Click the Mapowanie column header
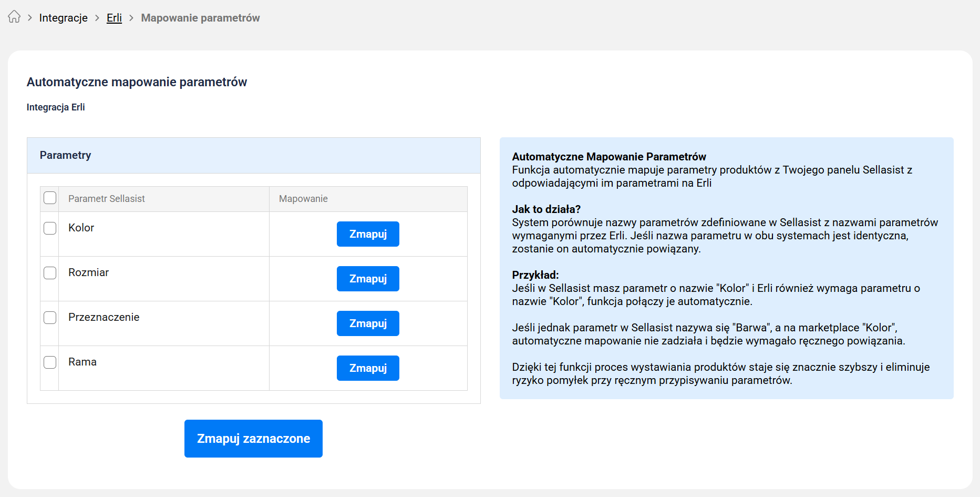The image size is (980, 497). [x=303, y=199]
